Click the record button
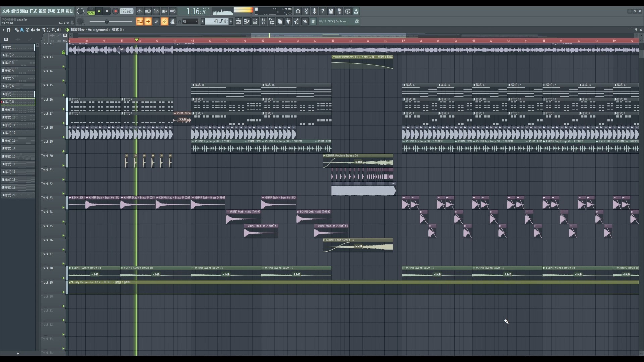This screenshot has width=644, height=362. click(x=115, y=11)
